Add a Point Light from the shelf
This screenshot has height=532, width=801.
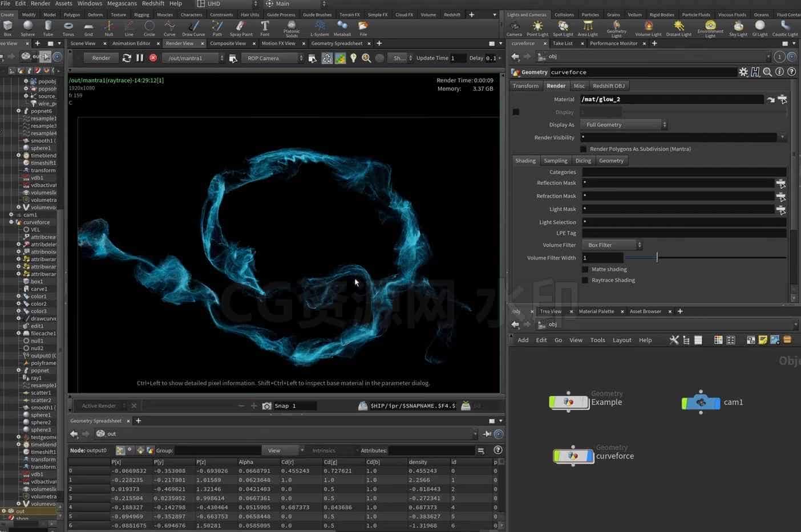pos(537,29)
